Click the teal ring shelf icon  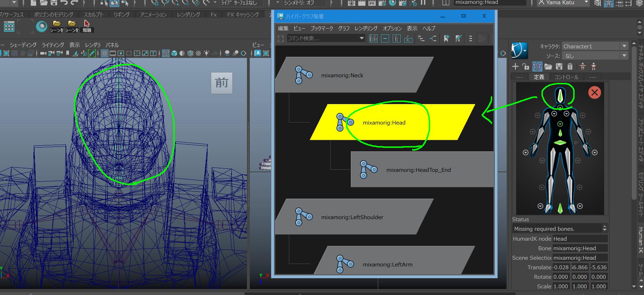pyautogui.click(x=42, y=26)
